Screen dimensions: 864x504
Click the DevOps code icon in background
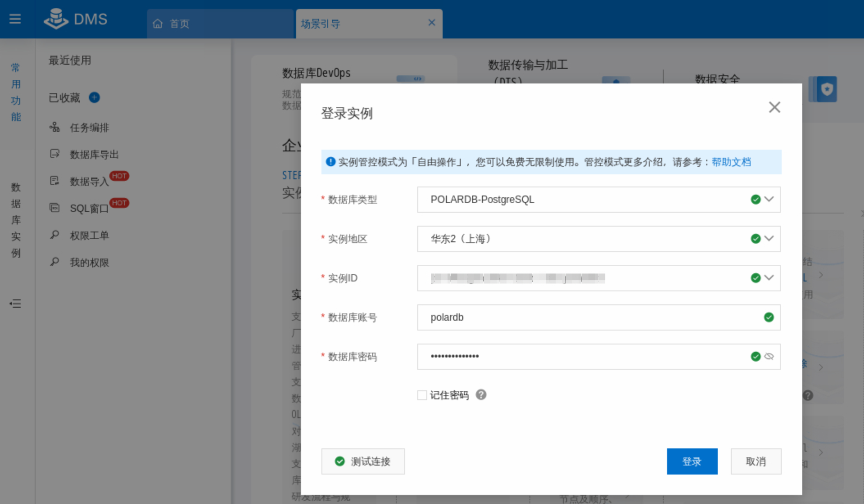click(x=410, y=79)
